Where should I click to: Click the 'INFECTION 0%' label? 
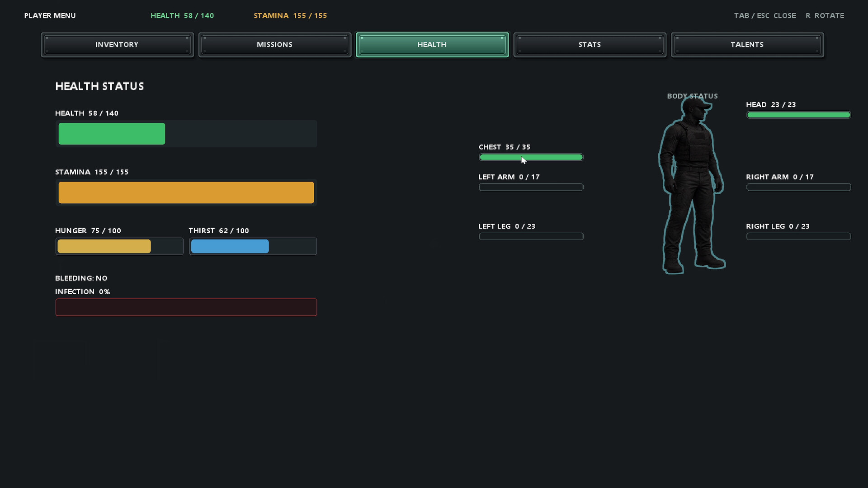(83, 292)
